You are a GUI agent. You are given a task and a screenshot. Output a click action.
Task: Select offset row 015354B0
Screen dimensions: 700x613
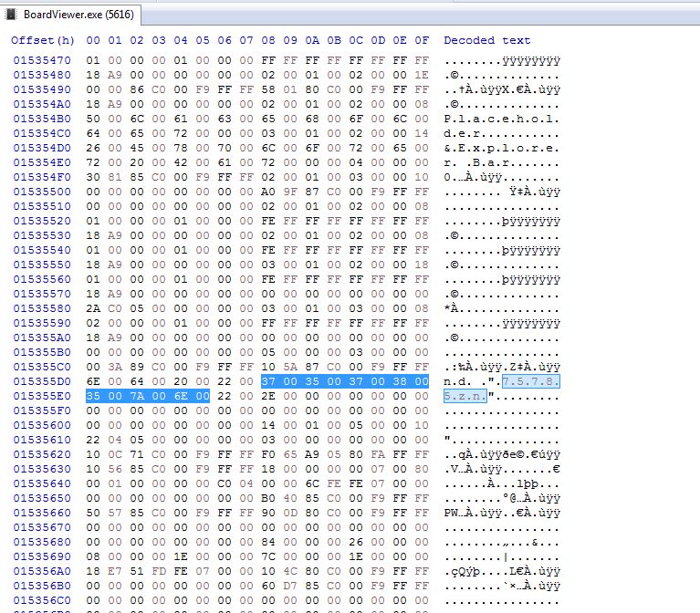[42, 119]
